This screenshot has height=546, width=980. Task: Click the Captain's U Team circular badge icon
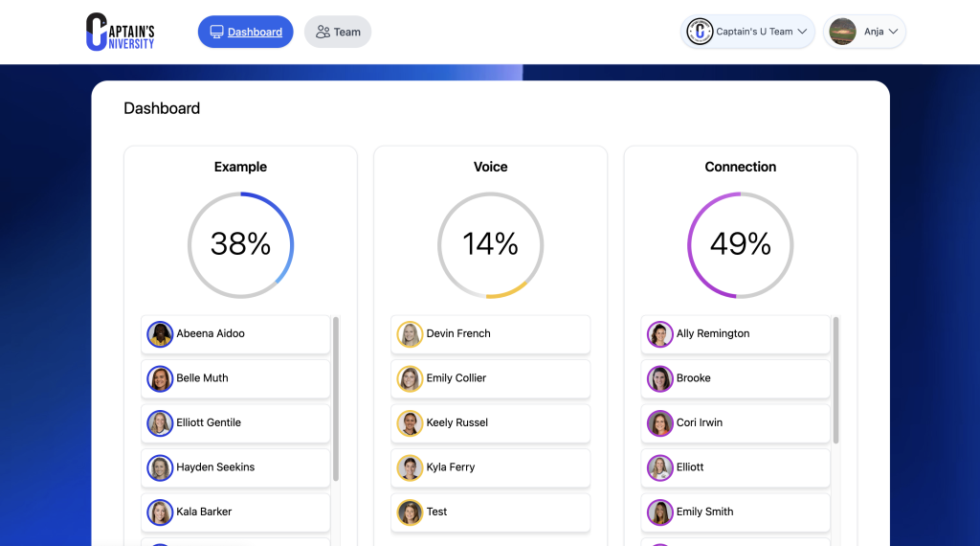point(700,32)
